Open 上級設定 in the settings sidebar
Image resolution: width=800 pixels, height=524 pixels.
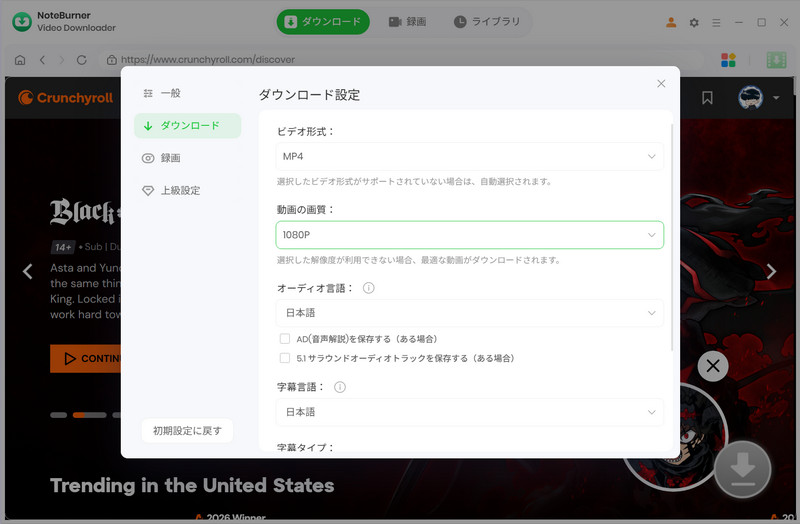[187, 190]
